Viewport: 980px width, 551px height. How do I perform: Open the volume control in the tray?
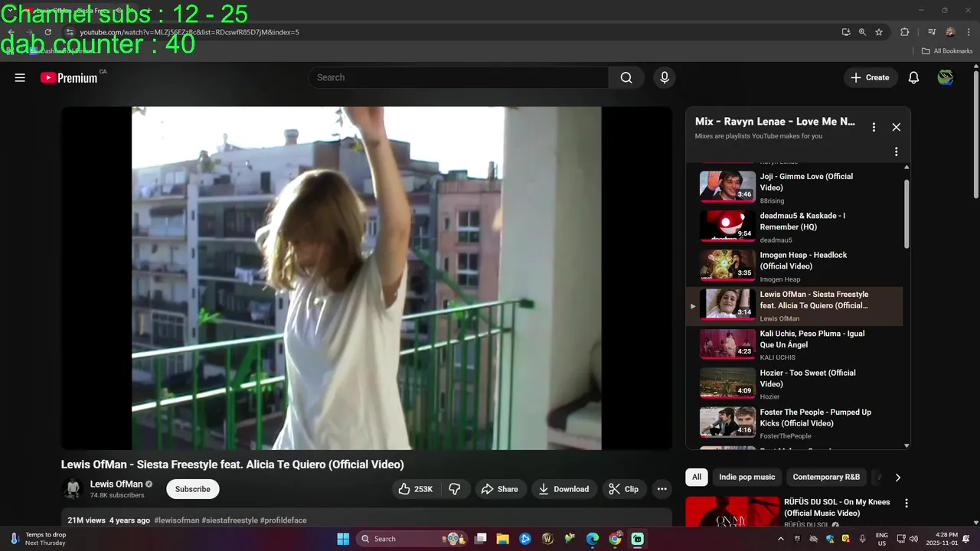tap(913, 539)
